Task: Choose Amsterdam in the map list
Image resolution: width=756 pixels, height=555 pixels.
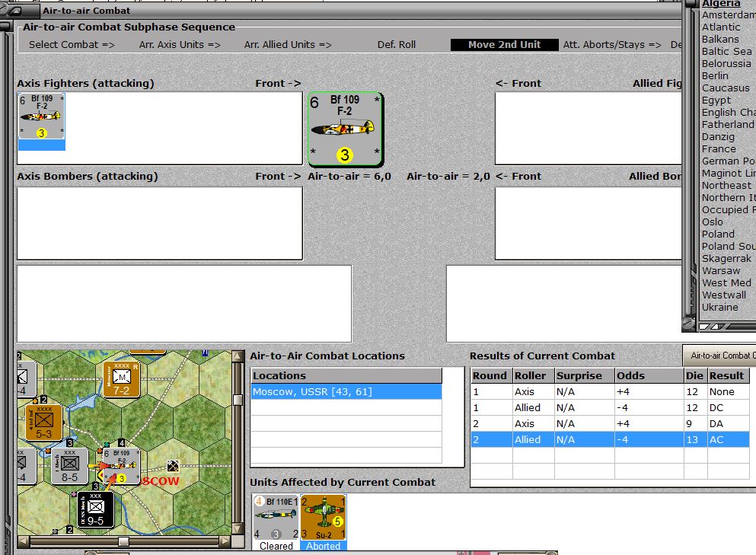Action: [x=729, y=15]
